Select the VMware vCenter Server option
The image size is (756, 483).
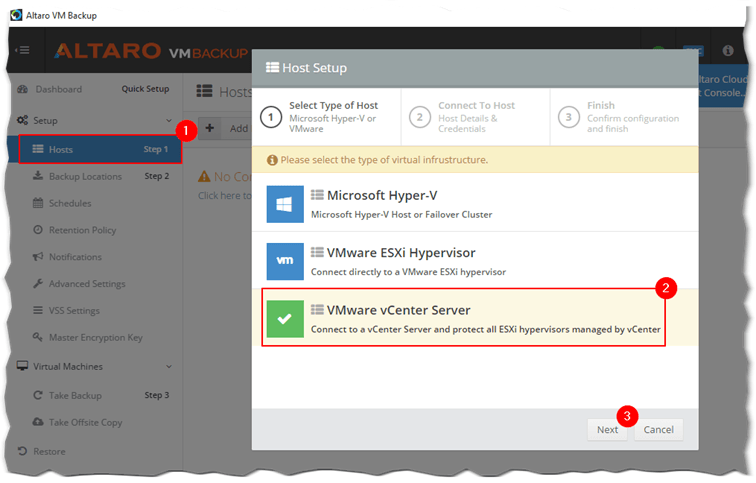pyautogui.click(x=475, y=318)
